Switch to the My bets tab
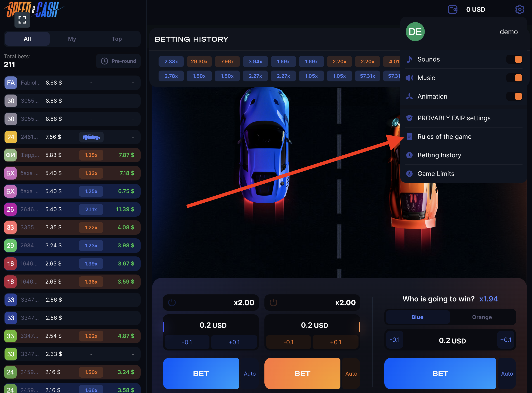 (x=72, y=39)
